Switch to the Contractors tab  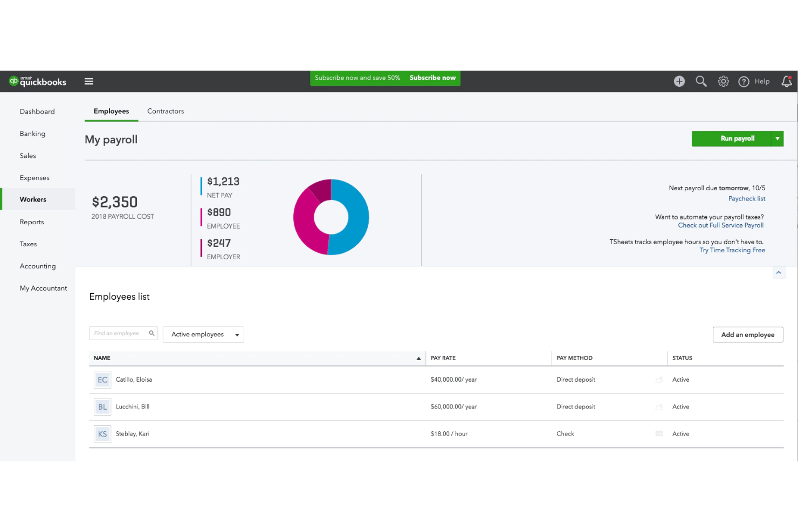tap(166, 111)
